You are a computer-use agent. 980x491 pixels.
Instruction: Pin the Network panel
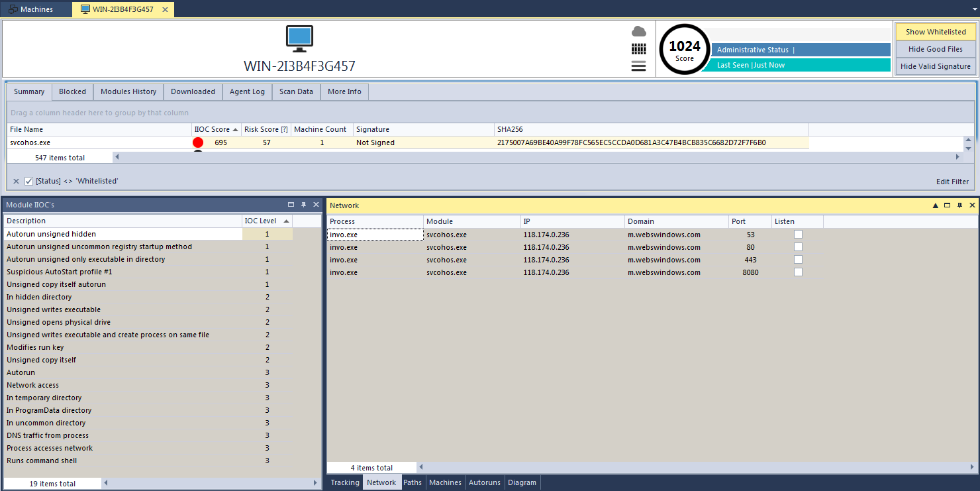pyautogui.click(x=959, y=205)
